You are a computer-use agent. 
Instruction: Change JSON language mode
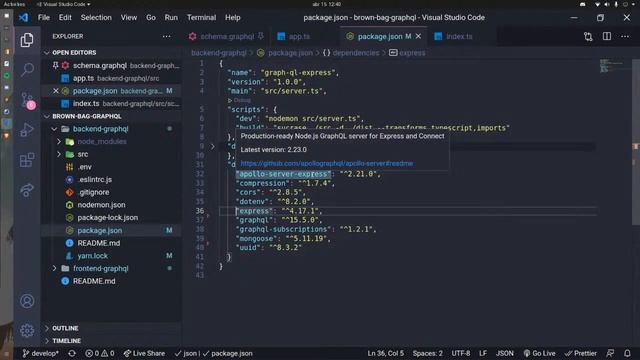coord(505,353)
